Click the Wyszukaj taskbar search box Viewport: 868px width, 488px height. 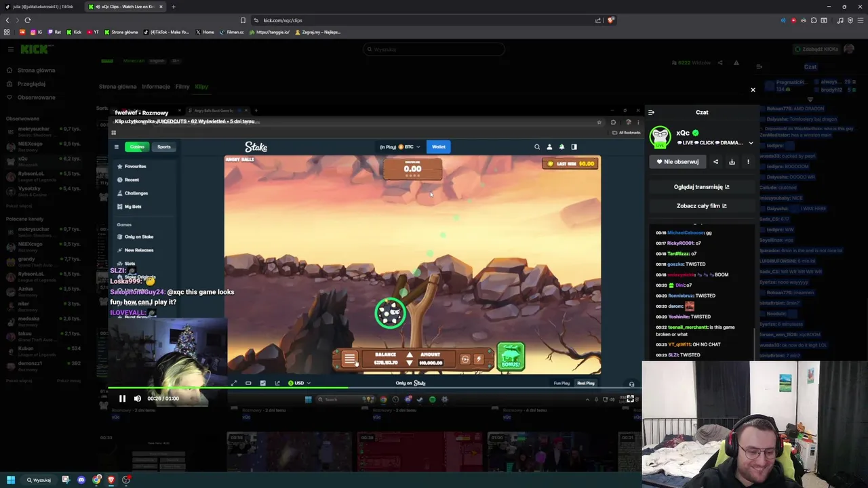point(39,480)
